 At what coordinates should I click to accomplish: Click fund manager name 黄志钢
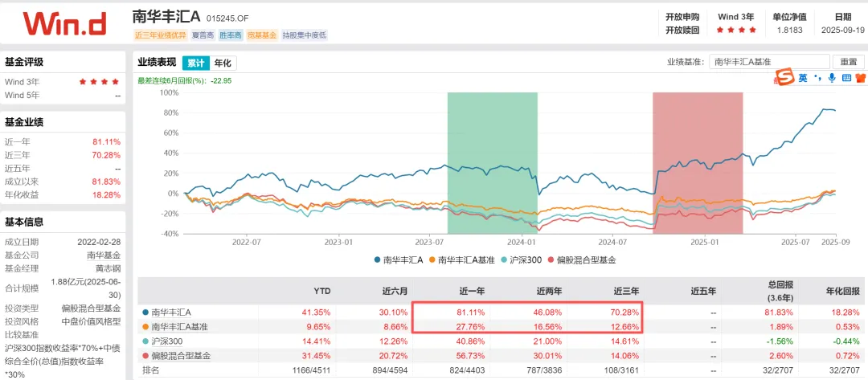[108, 268]
